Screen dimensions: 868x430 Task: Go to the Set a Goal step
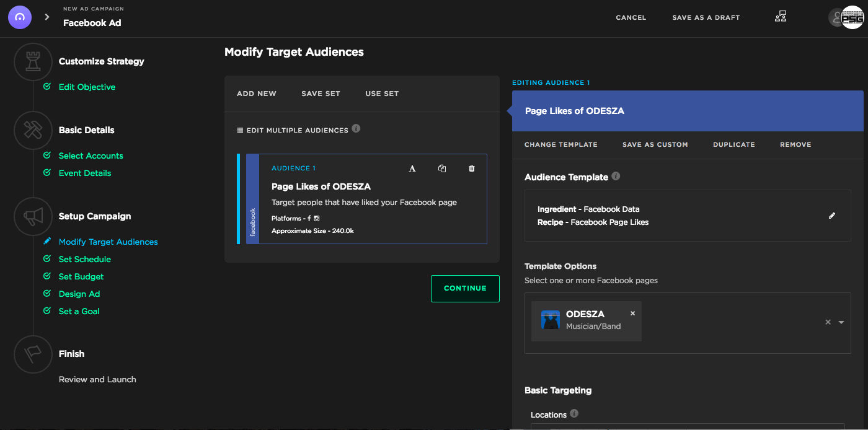79,311
